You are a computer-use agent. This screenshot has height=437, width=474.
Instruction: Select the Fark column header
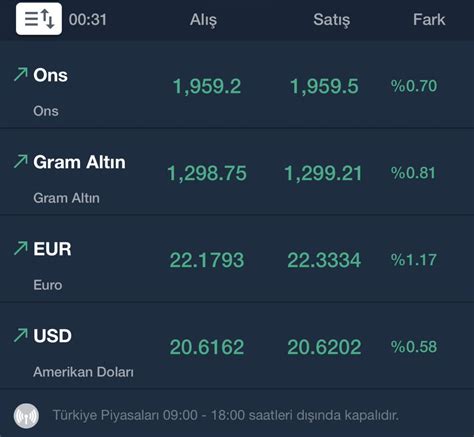[x=429, y=19]
